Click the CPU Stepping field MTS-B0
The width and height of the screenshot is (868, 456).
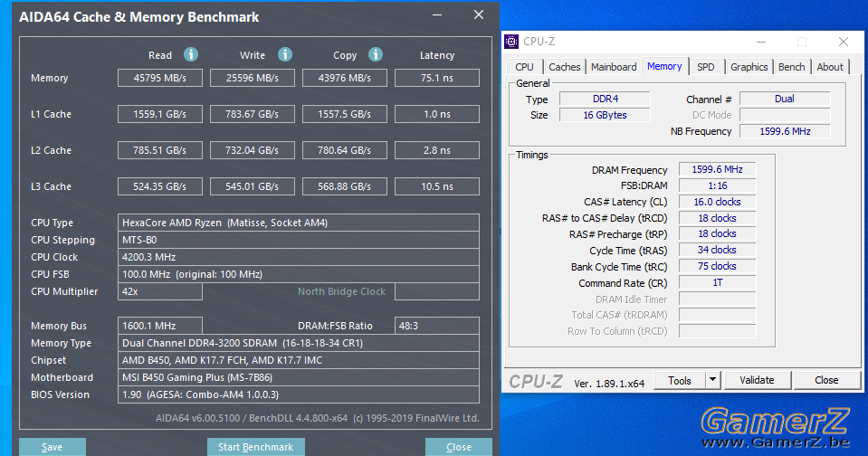coord(299,240)
